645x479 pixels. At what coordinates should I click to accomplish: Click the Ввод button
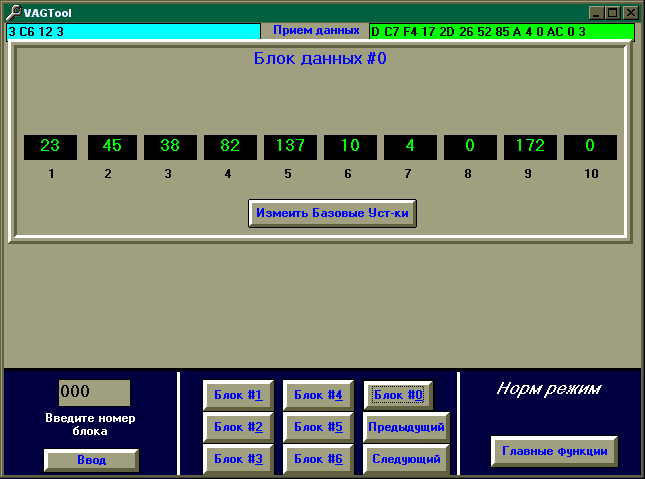pos(91,460)
